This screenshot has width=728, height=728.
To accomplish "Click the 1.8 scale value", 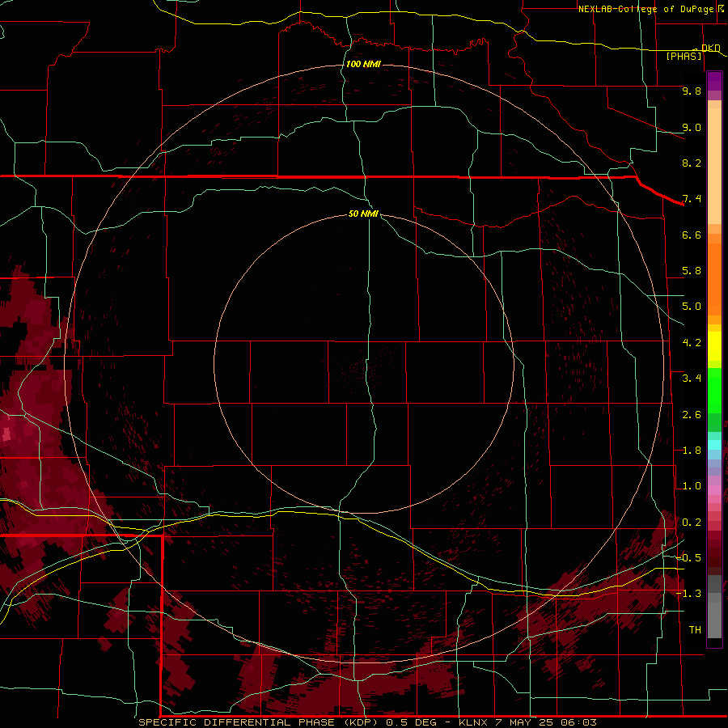I will pos(692,451).
